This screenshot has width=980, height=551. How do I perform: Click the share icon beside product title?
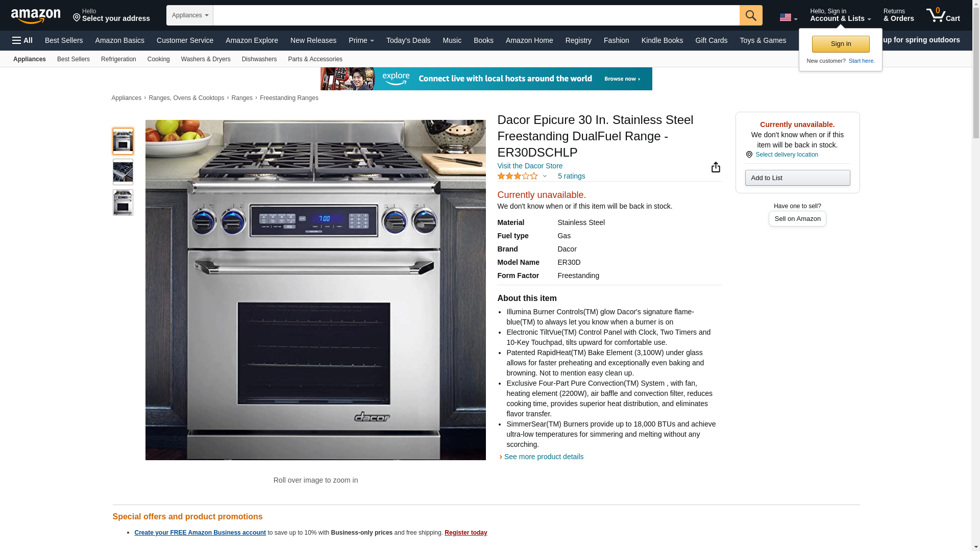coord(716,167)
